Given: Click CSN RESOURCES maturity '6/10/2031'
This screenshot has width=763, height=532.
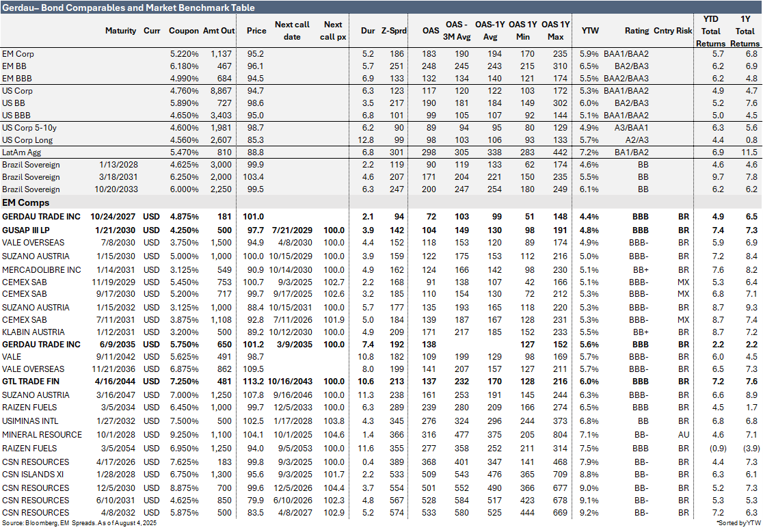Looking at the screenshot, I should (x=116, y=500).
